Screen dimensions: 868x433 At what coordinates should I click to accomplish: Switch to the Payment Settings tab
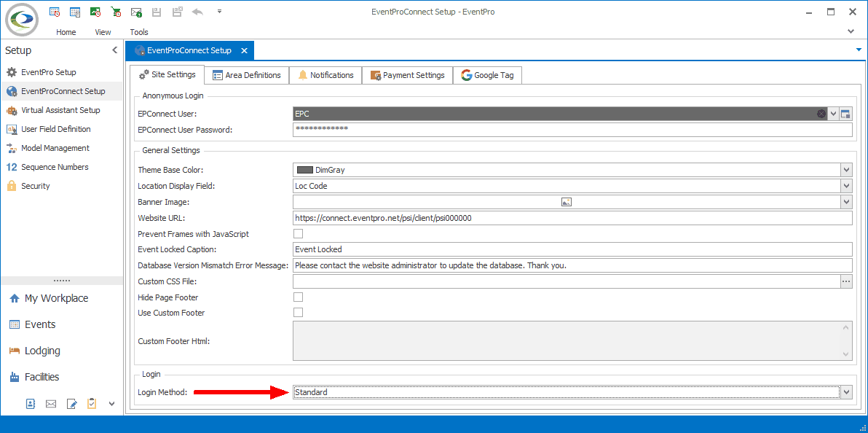[408, 75]
